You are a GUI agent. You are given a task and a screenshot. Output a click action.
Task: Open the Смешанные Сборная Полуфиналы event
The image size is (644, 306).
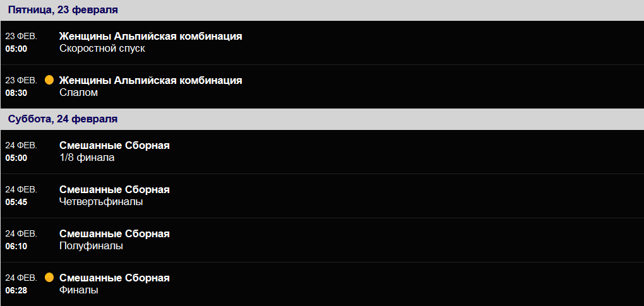pos(322,240)
